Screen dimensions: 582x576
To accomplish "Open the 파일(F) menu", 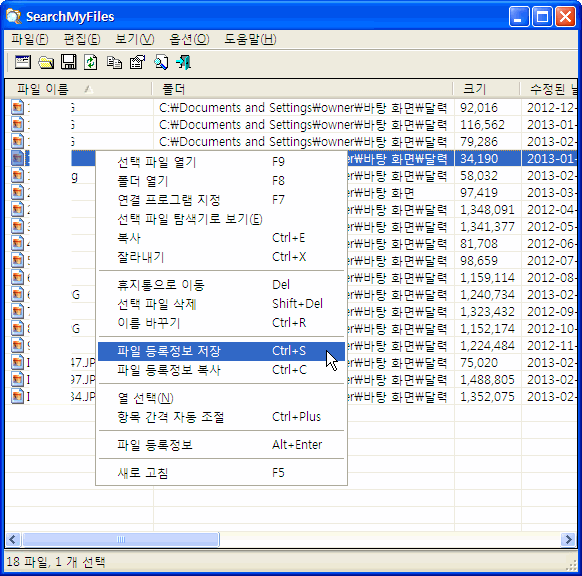I will pos(30,39).
